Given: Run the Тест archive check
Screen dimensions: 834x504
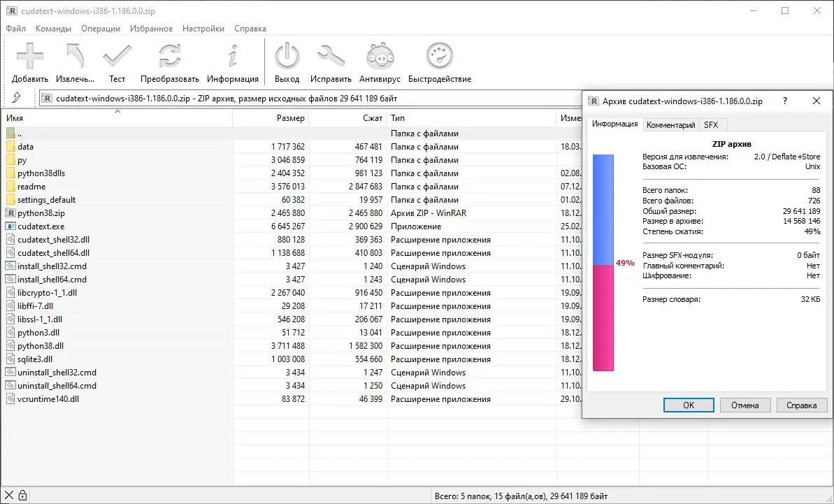Looking at the screenshot, I should click(117, 57).
